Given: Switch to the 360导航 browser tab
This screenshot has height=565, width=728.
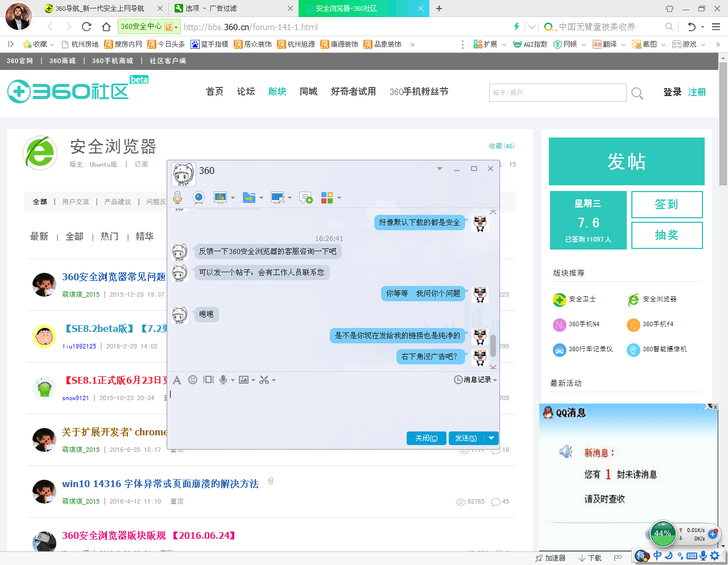Looking at the screenshot, I should pyautogui.click(x=104, y=9).
